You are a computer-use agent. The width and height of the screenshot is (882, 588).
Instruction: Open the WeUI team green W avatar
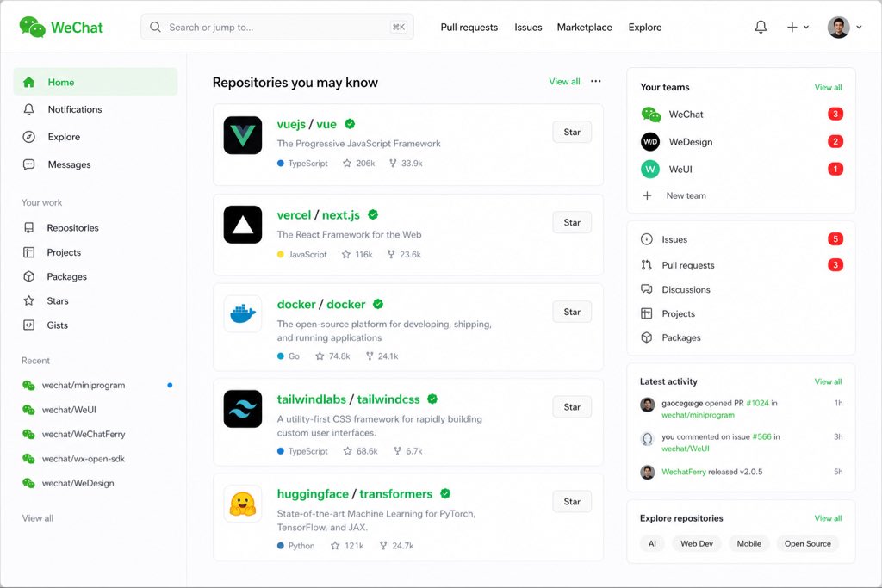pyautogui.click(x=650, y=170)
